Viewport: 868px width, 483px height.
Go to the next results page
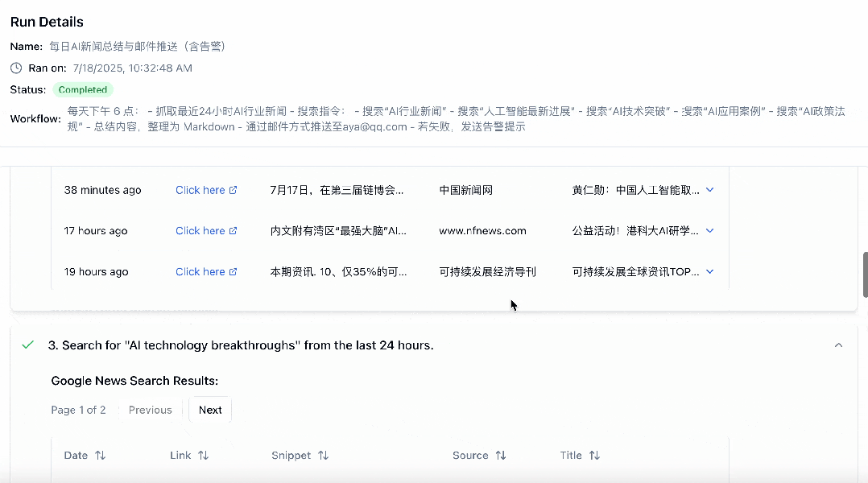click(209, 410)
